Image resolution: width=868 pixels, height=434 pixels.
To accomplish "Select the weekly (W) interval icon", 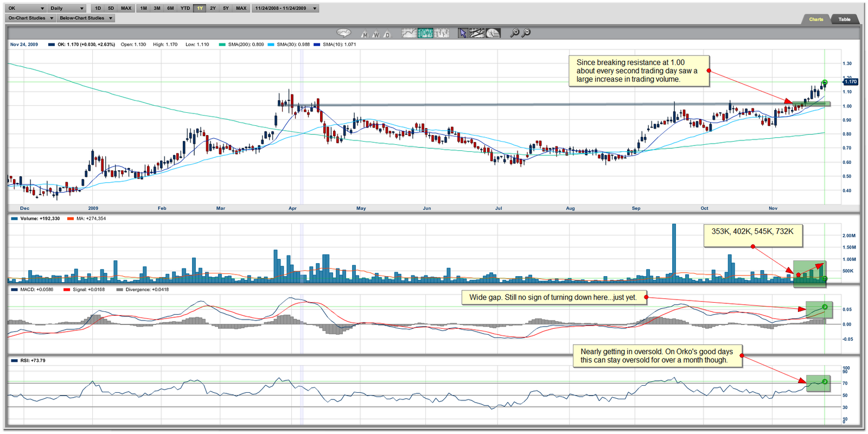I will point(375,34).
